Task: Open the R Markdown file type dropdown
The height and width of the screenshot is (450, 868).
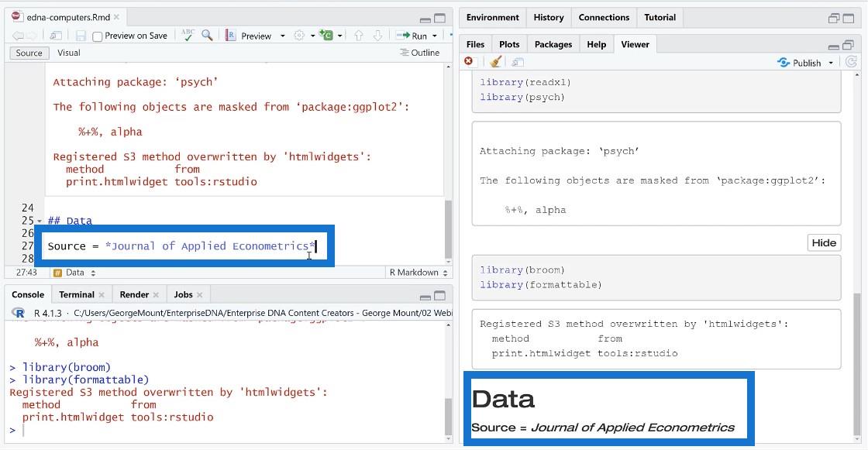Action: [x=418, y=273]
